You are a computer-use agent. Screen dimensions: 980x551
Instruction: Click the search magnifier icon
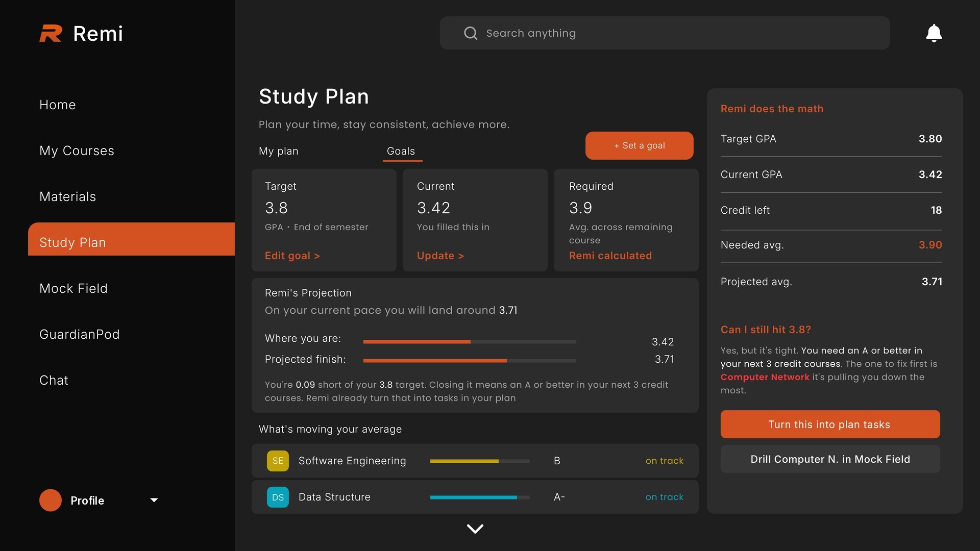(x=470, y=33)
